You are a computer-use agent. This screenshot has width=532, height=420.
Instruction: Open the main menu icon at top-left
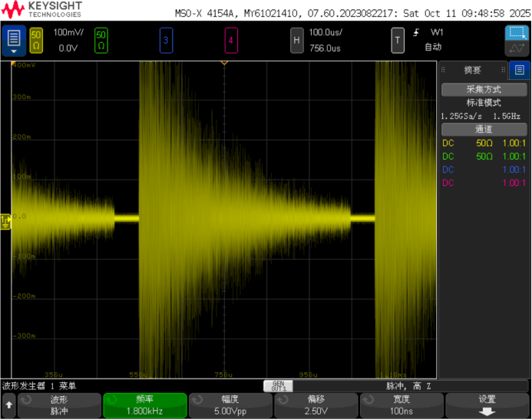tap(13, 40)
